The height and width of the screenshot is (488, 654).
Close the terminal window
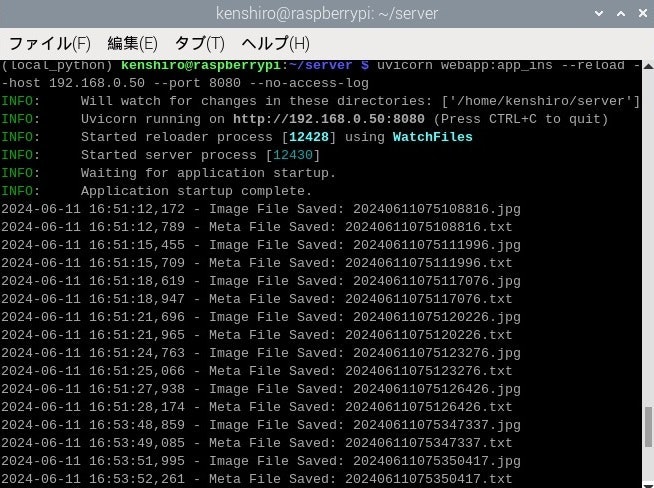tap(643, 14)
